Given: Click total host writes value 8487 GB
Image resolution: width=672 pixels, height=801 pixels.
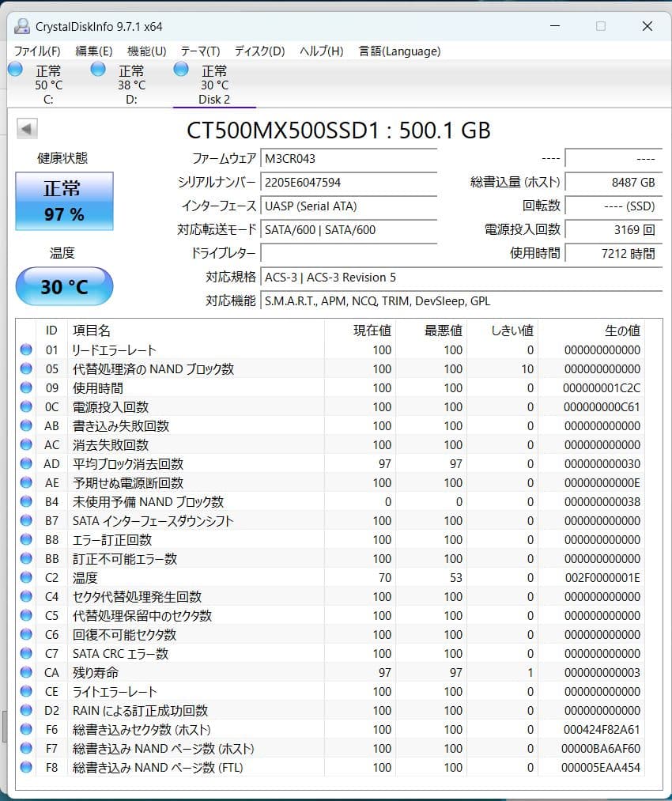Looking at the screenshot, I should 613,183.
